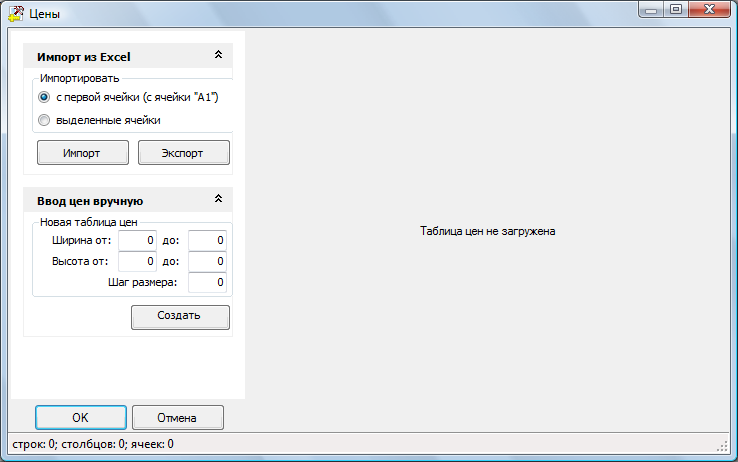Collapse the Ввод цен вручную panel chevron
This screenshot has width=738, height=462.
tap(218, 200)
